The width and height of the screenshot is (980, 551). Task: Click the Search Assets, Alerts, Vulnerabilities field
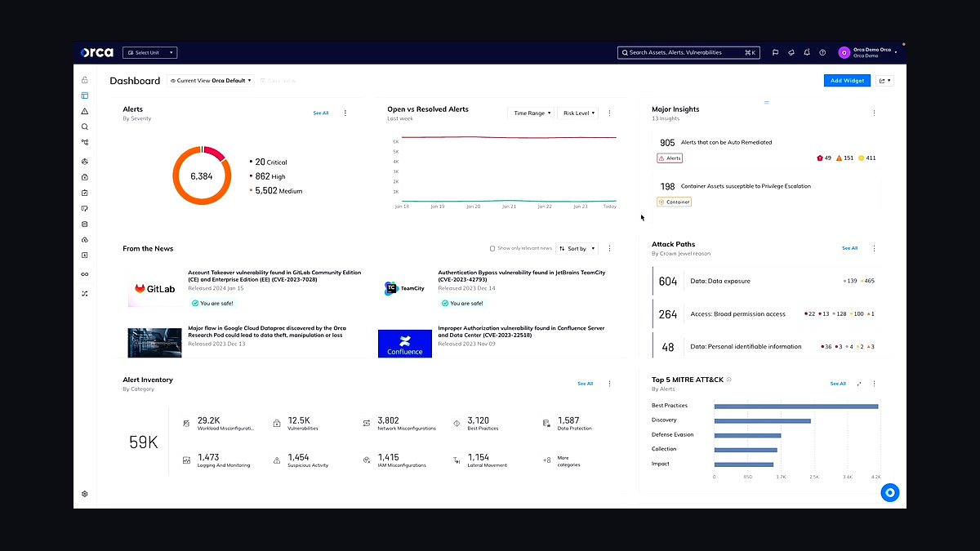click(x=688, y=52)
